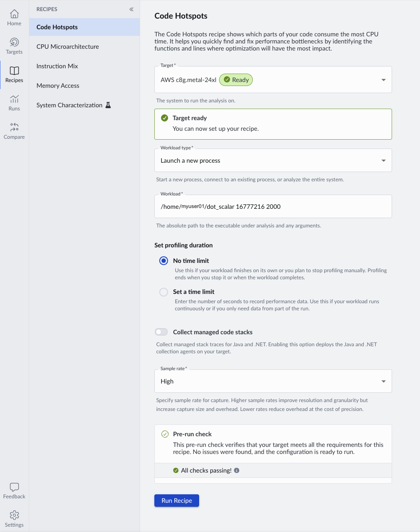
Task: Open the Feedback speech bubble icon
Action: [x=14, y=487]
